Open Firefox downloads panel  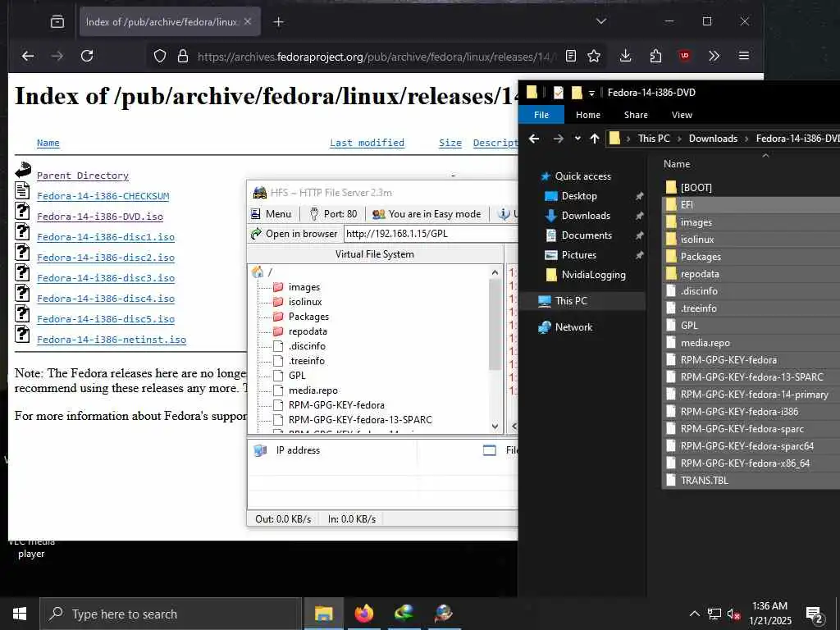click(x=625, y=56)
